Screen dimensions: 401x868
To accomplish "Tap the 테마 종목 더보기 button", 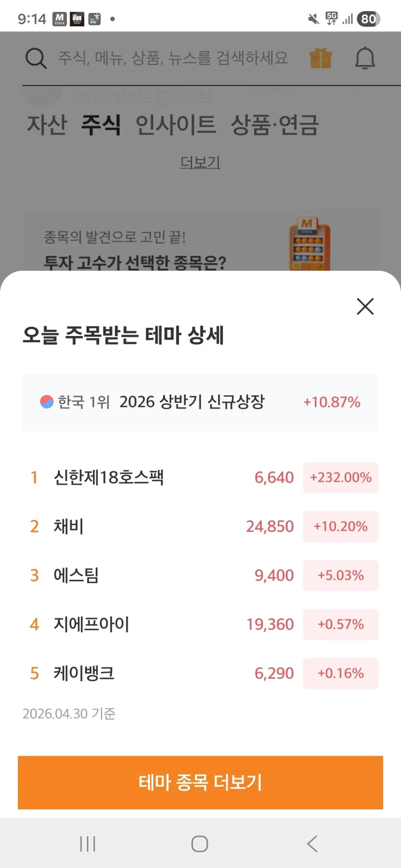I will point(200,782).
